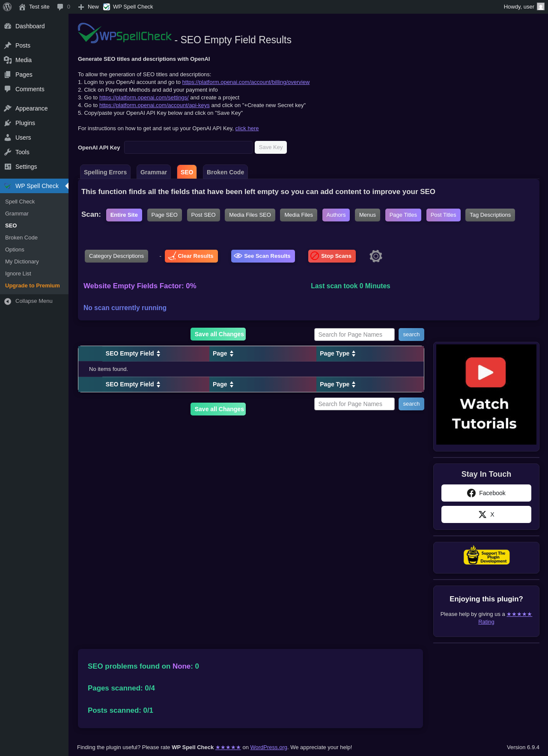This screenshot has width=548, height=756.
Task: Click the OpenAI API Key input field
Action: [188, 147]
